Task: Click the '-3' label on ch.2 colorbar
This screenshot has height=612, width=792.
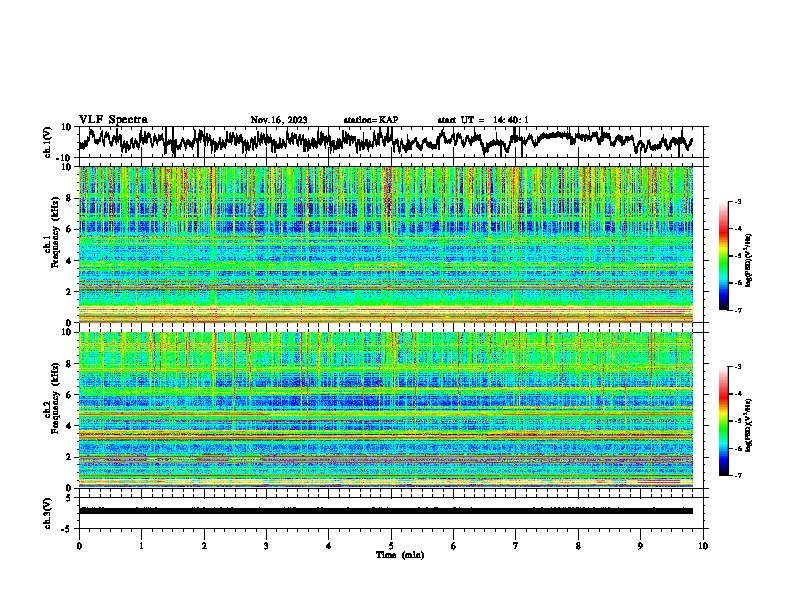Action: pos(738,367)
